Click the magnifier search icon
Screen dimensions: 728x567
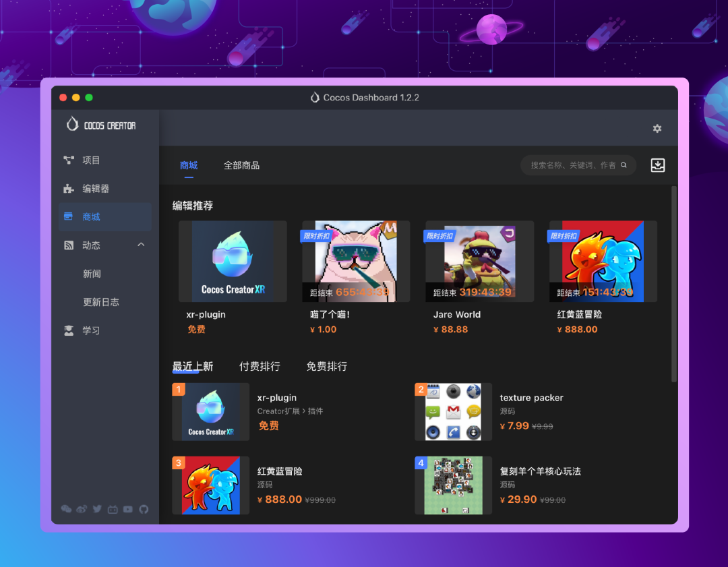624,165
